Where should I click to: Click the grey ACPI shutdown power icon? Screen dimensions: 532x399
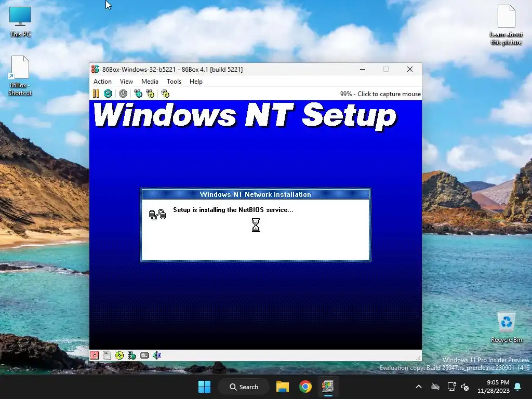[x=123, y=94]
